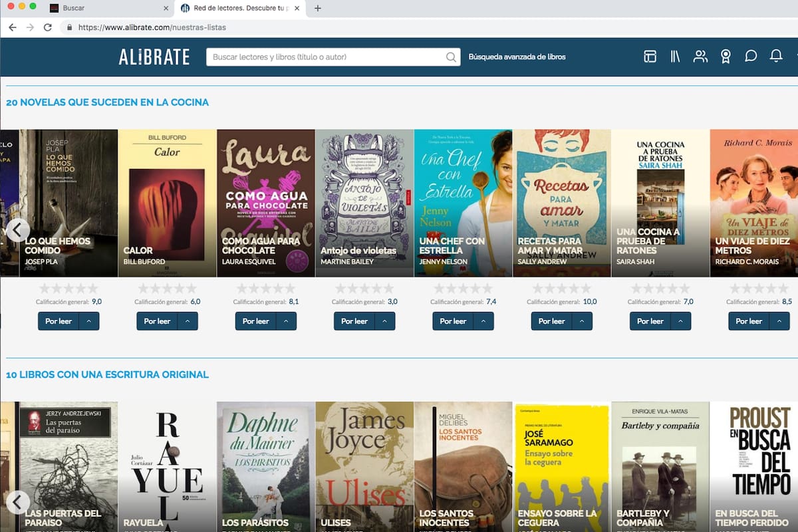Open Ensayo sobre la ceguera cover

561,467
